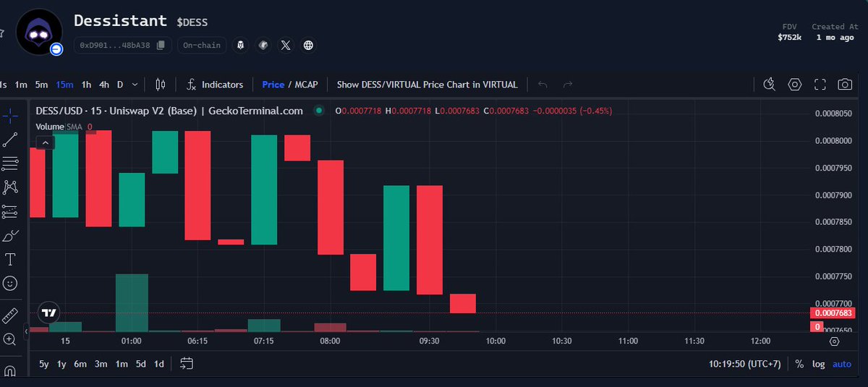Image resolution: width=868 pixels, height=387 pixels.
Task: Open chart settings hexagon icon
Action: (x=795, y=85)
